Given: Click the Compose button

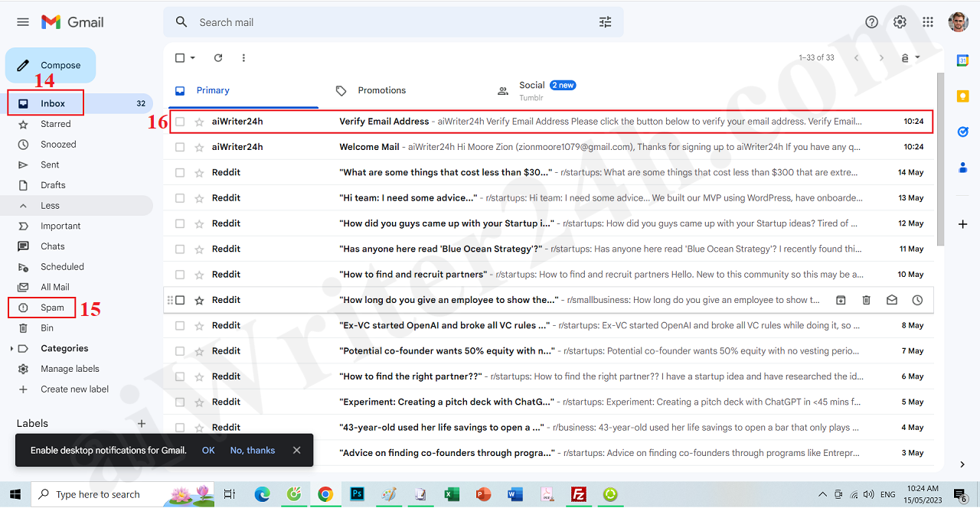Looking at the screenshot, I should [x=51, y=65].
